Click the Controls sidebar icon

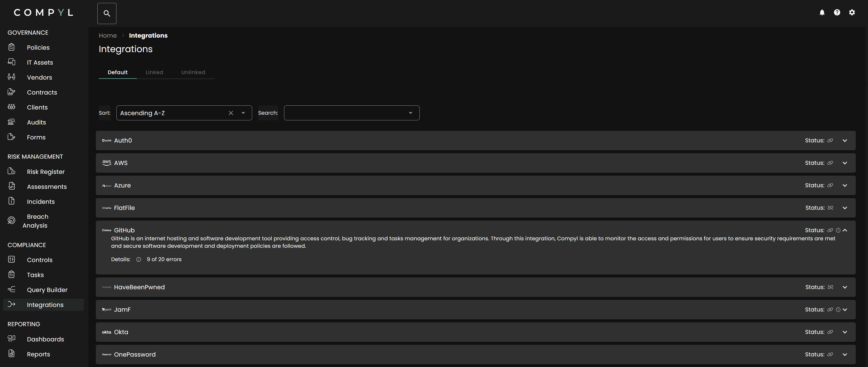(x=12, y=259)
